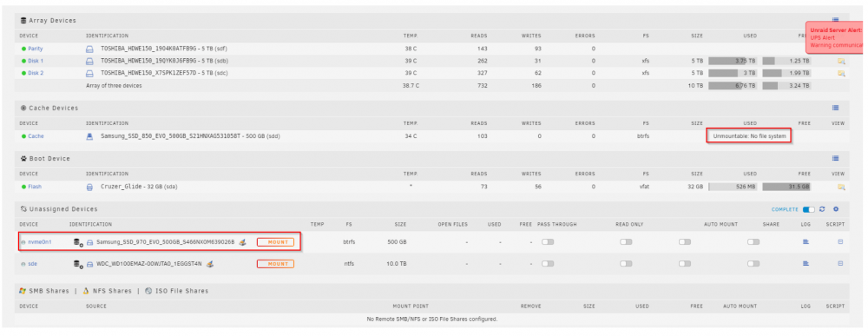Toggle the COMPLETE view switch
Image resolution: width=868 pixels, height=336 pixels.
point(809,209)
